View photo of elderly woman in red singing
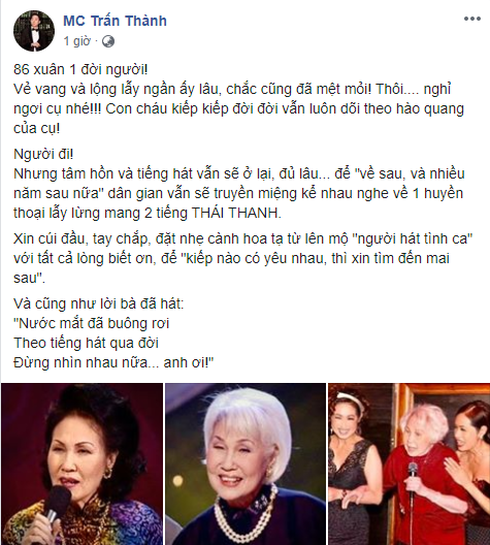490x545 pixels. pos(409,464)
